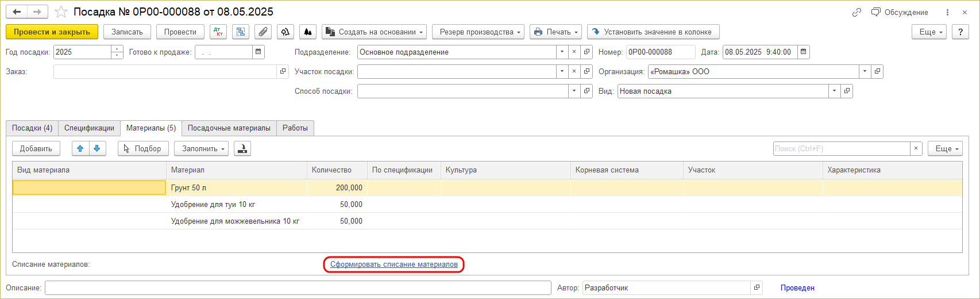Increase Год посадки using spinner up
The image size is (980, 299).
[x=117, y=49]
